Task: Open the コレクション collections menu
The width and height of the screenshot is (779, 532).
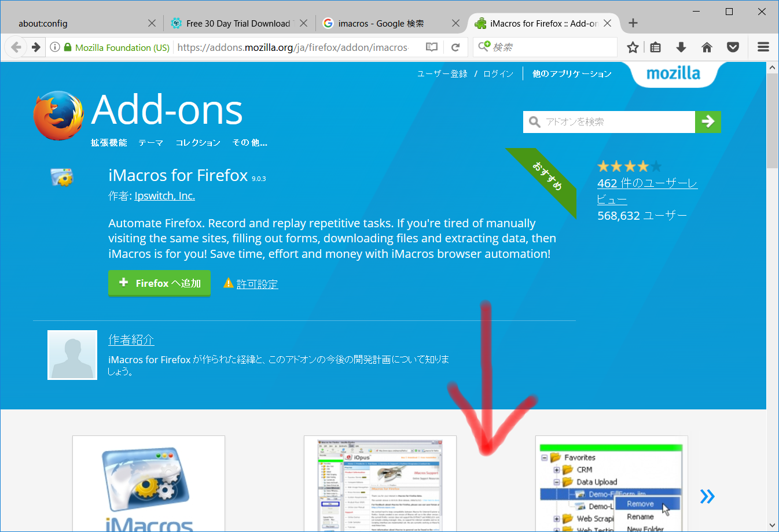Action: click(x=198, y=143)
